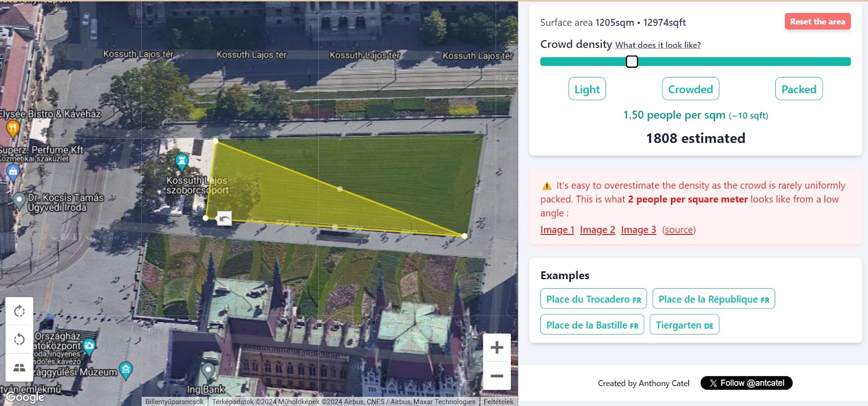Zoom in with the plus button

click(497, 347)
